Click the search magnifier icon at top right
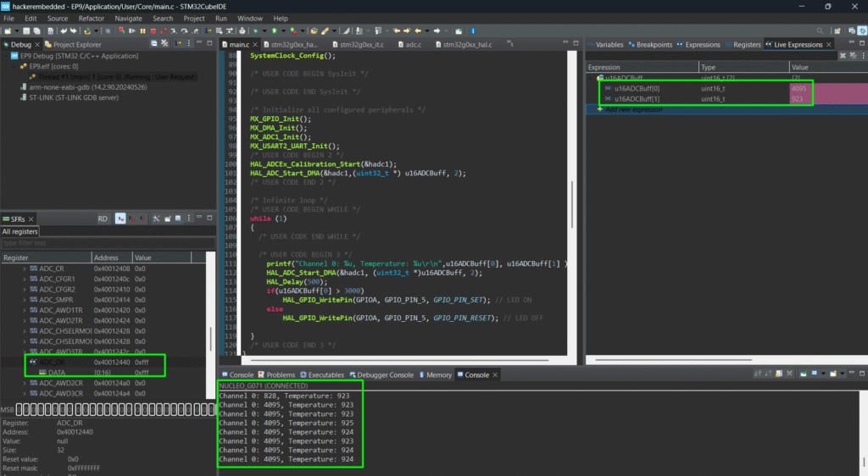868x476 pixels. pos(820,30)
